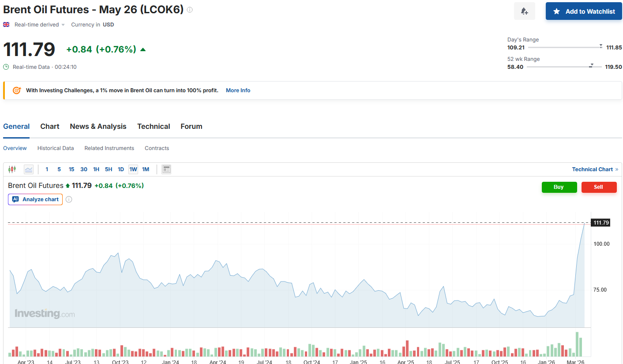Click the Oct '23 date axis label
The width and height of the screenshot is (623, 364).
click(120, 362)
